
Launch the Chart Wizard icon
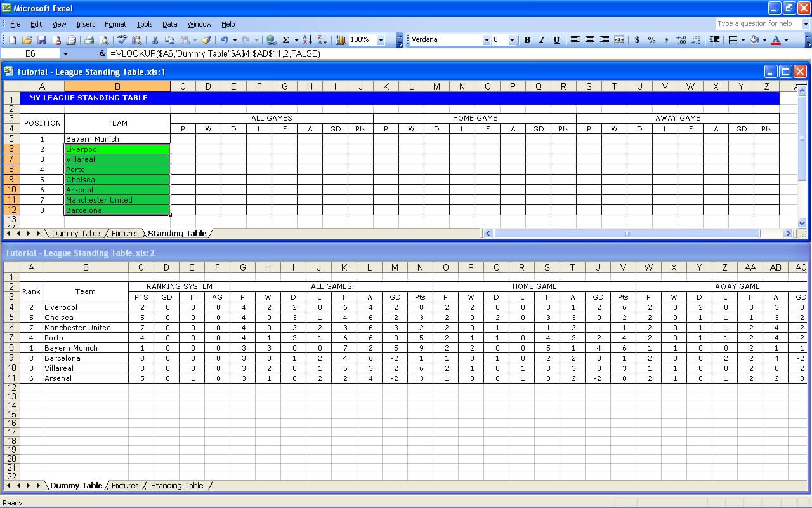(340, 40)
